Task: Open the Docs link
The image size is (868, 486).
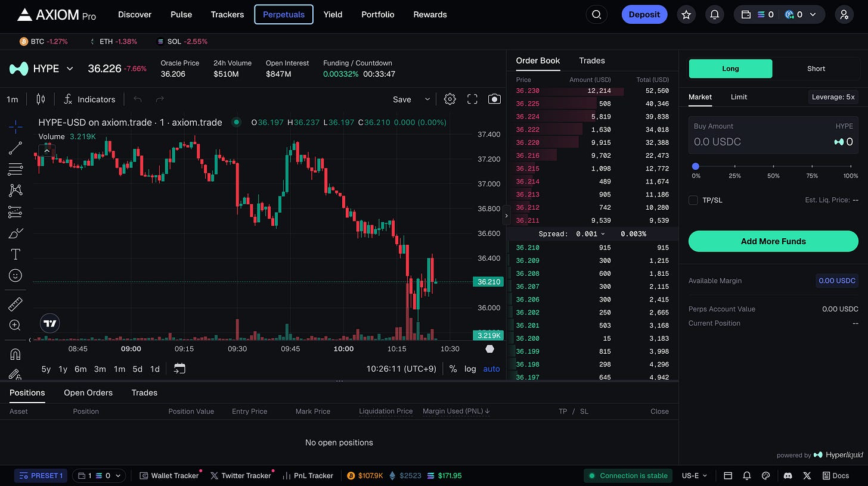Action: pos(835,475)
